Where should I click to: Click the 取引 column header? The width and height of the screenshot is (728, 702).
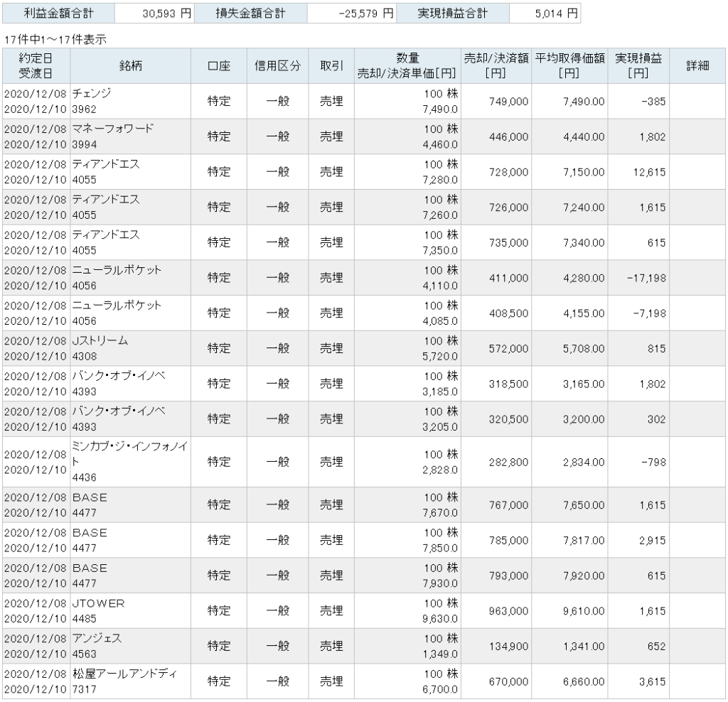pos(331,66)
